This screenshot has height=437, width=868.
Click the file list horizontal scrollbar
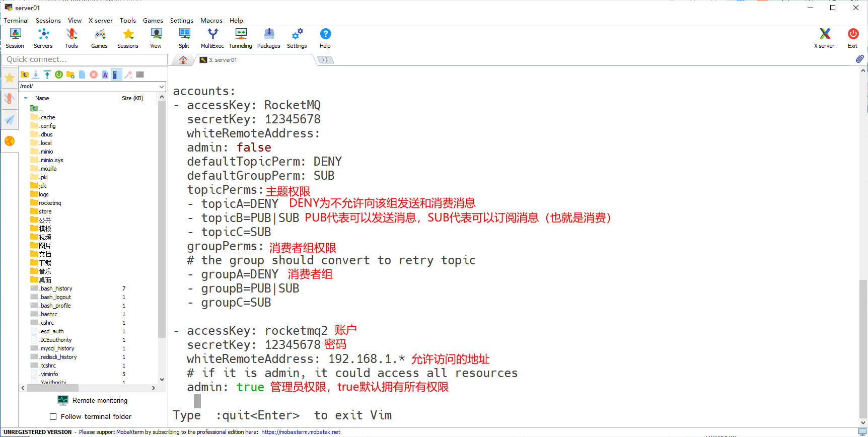(52, 388)
